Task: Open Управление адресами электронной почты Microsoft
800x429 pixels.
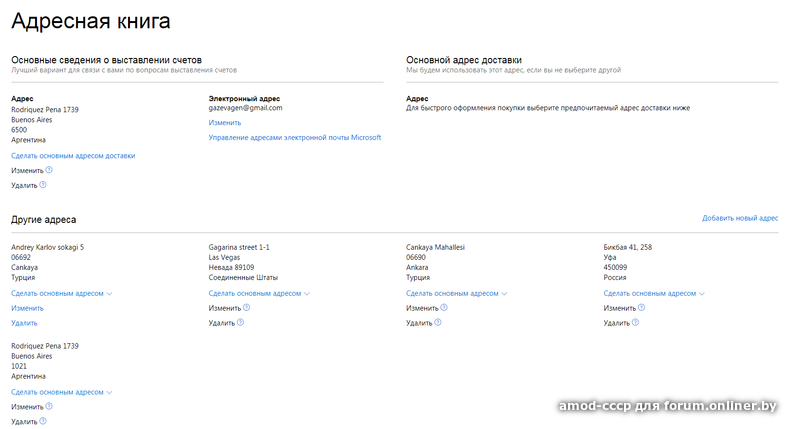Action: pos(295,138)
